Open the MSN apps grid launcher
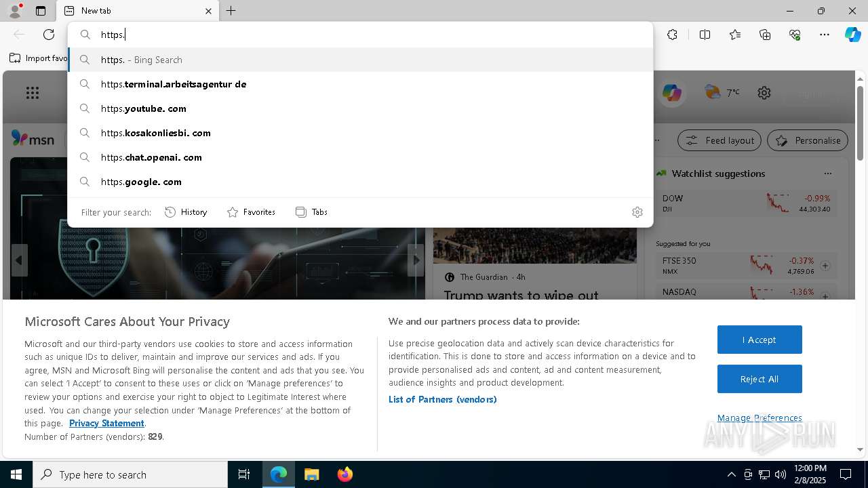868x488 pixels. pos(33,94)
